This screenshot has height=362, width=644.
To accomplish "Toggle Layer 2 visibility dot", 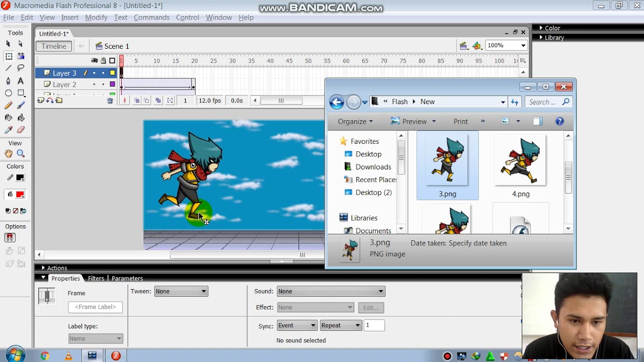I will pyautogui.click(x=94, y=84).
